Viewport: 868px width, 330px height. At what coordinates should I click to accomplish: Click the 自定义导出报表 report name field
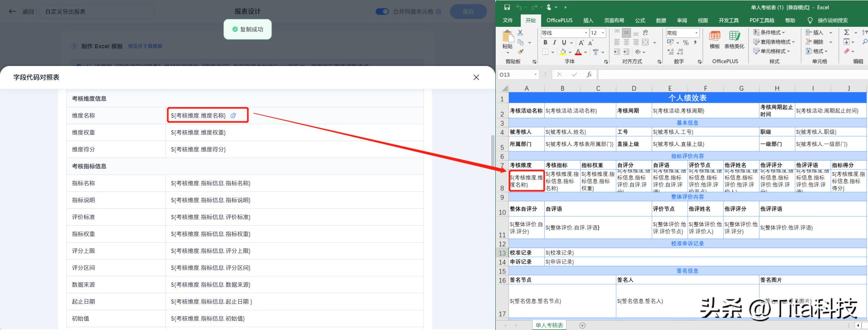[x=97, y=12]
